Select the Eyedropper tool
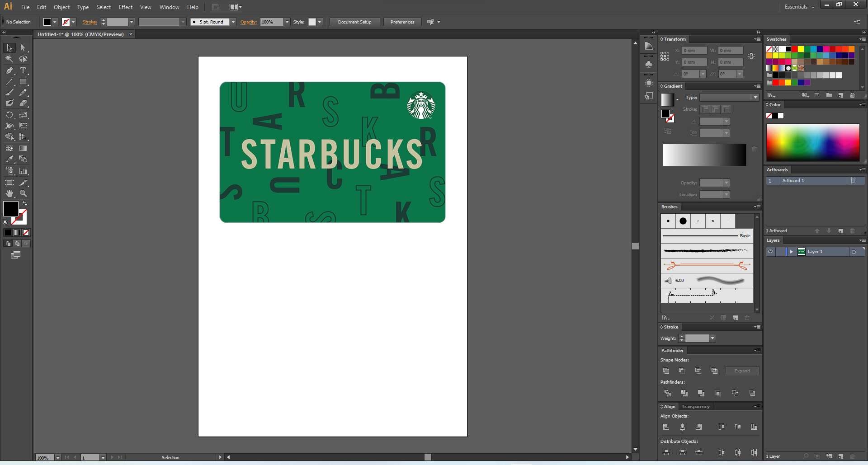The height and width of the screenshot is (465, 868). point(9,159)
